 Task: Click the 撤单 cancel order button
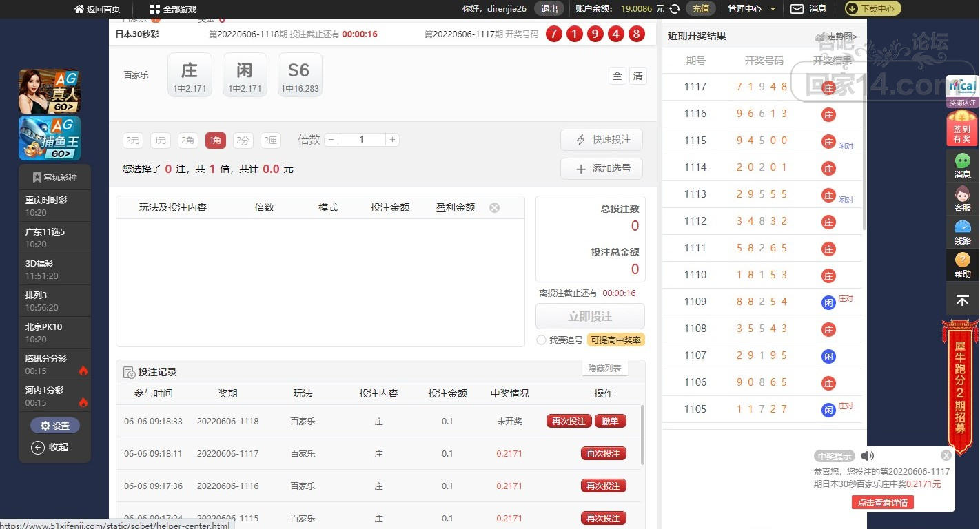(610, 422)
